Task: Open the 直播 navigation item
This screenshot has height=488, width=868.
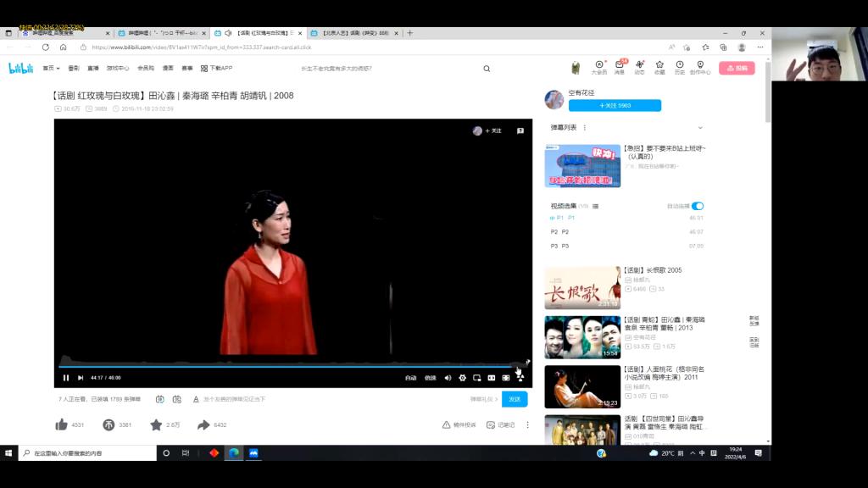Action: [93, 68]
